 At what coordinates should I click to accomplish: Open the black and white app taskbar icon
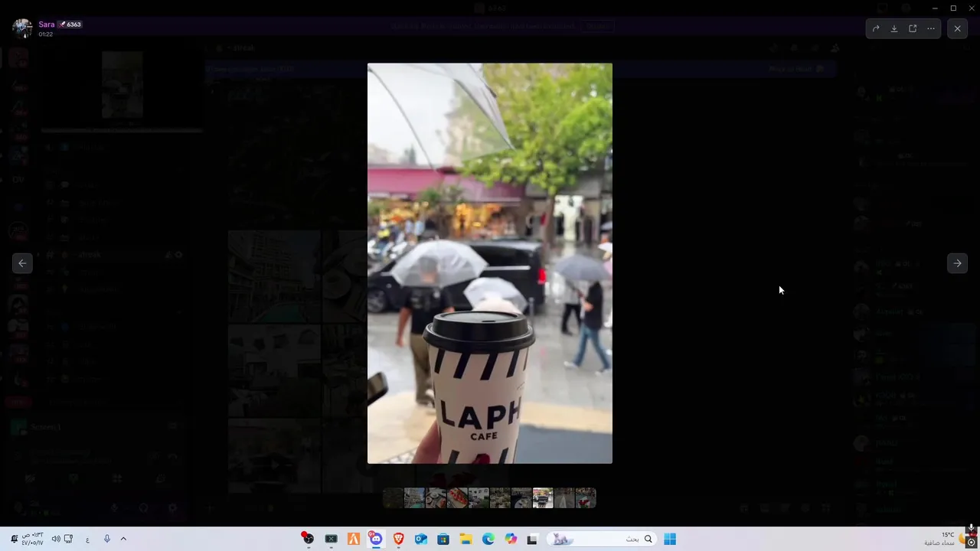point(532,539)
